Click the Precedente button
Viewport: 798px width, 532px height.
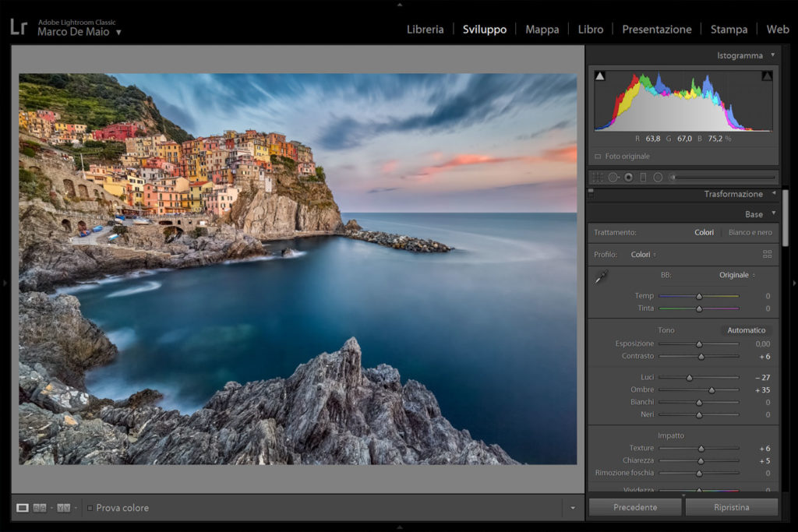pos(635,507)
